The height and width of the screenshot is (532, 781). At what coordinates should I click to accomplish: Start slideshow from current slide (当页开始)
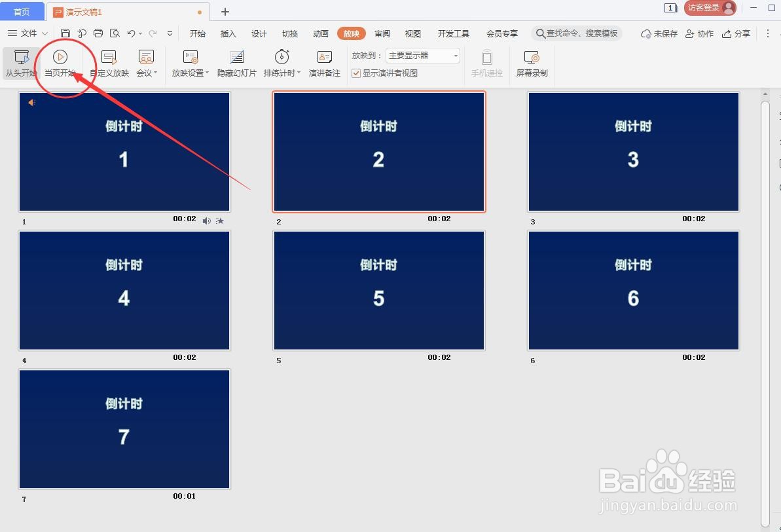(60, 63)
